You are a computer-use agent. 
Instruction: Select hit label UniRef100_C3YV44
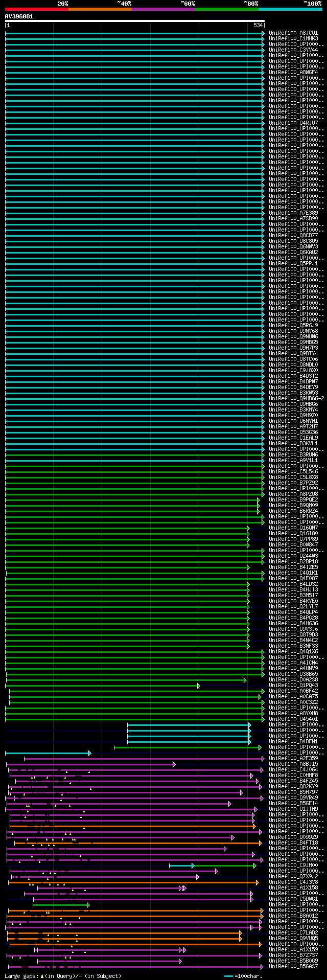click(293, 50)
